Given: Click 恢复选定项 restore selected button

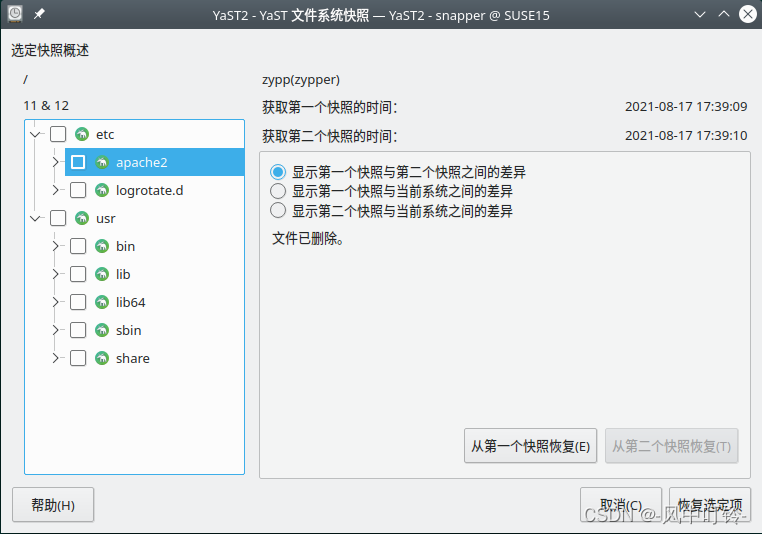Looking at the screenshot, I should tap(710, 505).
